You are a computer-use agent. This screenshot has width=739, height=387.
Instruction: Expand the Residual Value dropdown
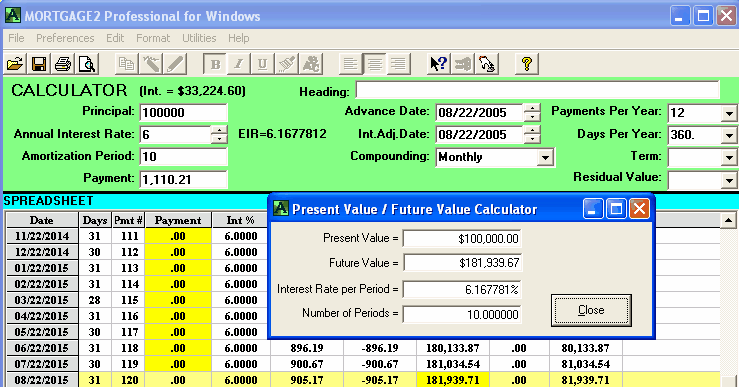[729, 180]
